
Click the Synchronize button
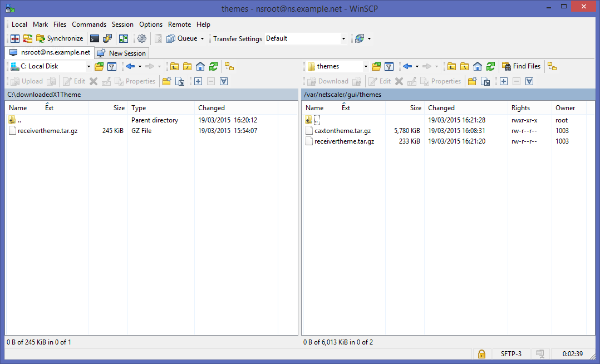[60, 39]
